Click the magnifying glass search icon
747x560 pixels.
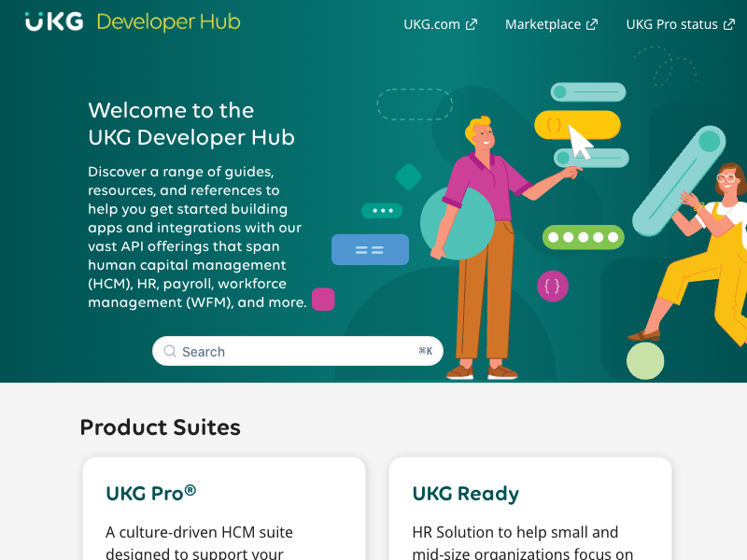pyautogui.click(x=170, y=352)
